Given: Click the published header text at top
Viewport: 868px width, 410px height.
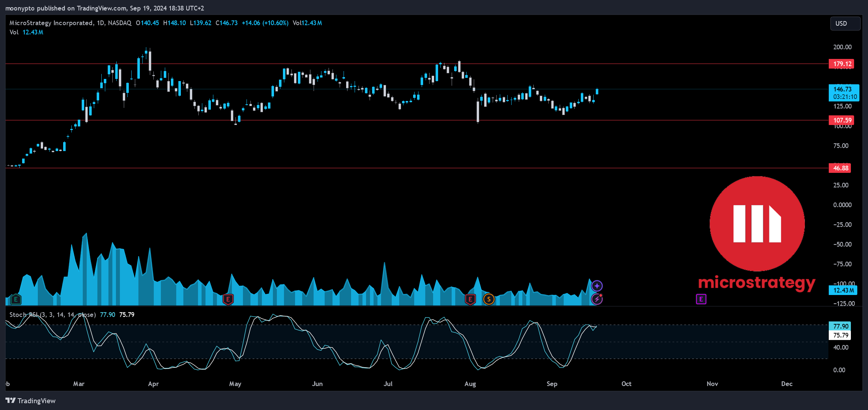Looking at the screenshot, I should point(105,8).
